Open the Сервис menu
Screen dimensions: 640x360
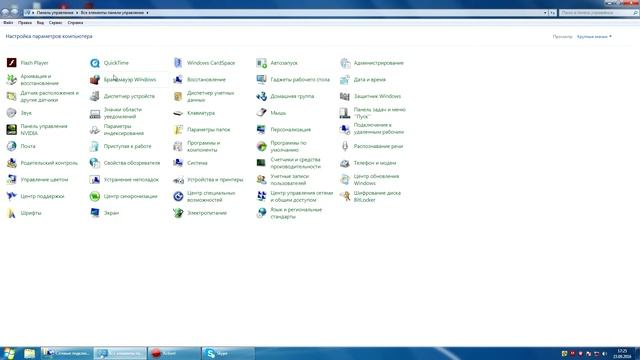tap(56, 23)
